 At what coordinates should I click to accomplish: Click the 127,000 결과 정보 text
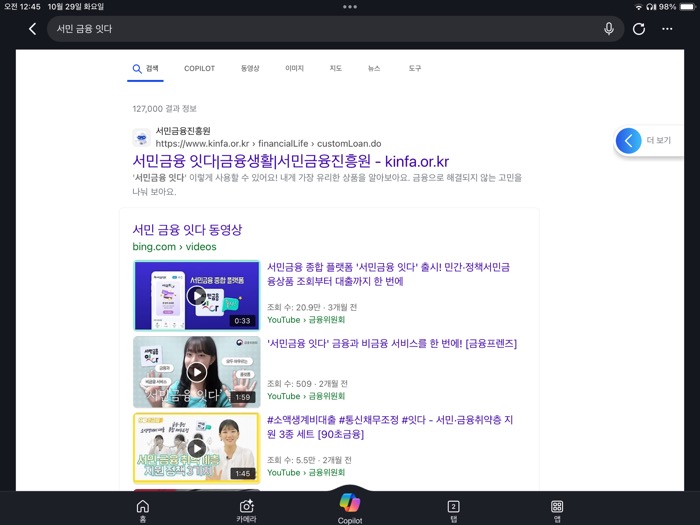164,109
